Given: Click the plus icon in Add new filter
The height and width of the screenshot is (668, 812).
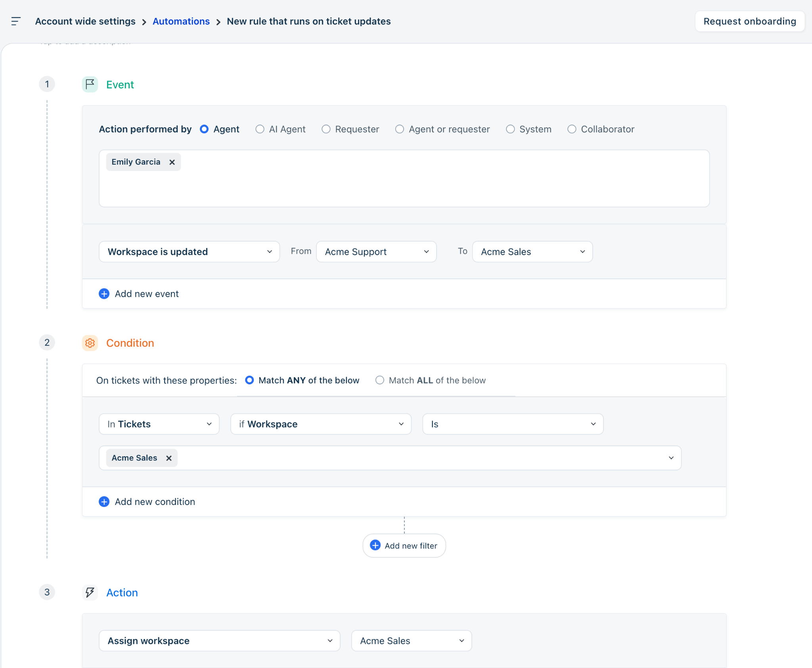Looking at the screenshot, I should [375, 545].
